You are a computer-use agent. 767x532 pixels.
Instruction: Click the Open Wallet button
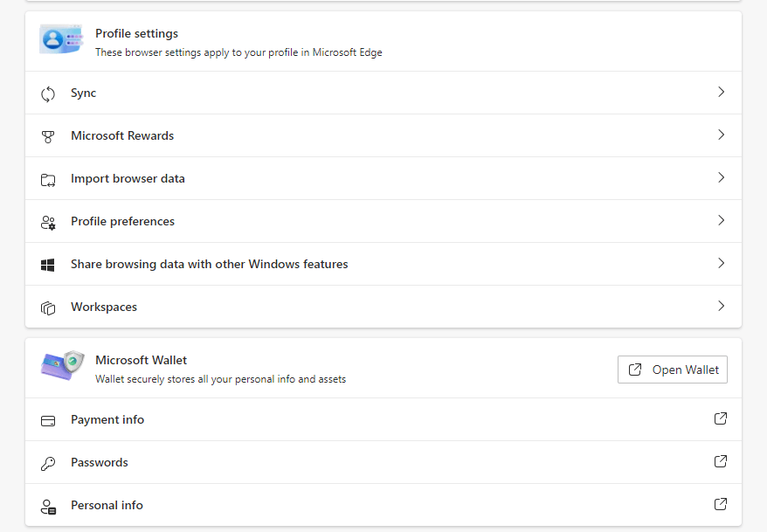[673, 370]
